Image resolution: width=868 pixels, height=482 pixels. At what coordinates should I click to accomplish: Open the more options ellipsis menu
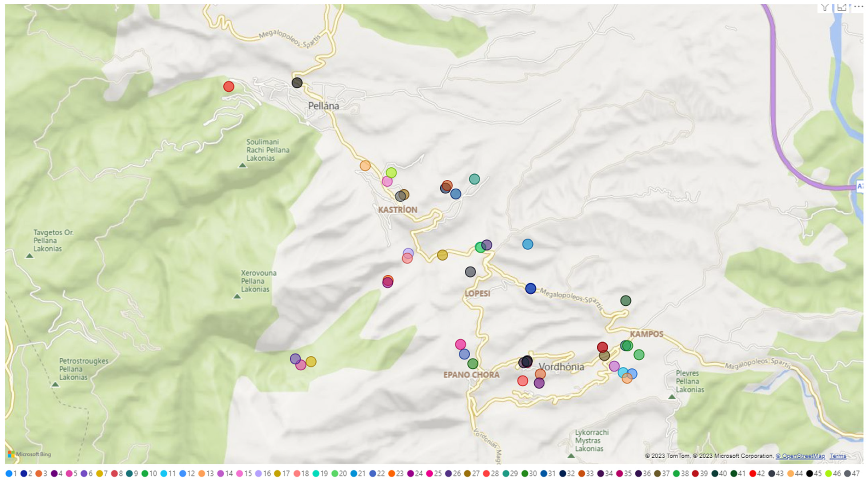[x=858, y=7]
